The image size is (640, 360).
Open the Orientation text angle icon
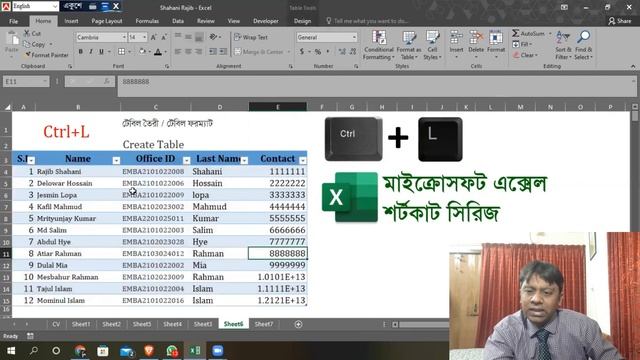(x=213, y=37)
